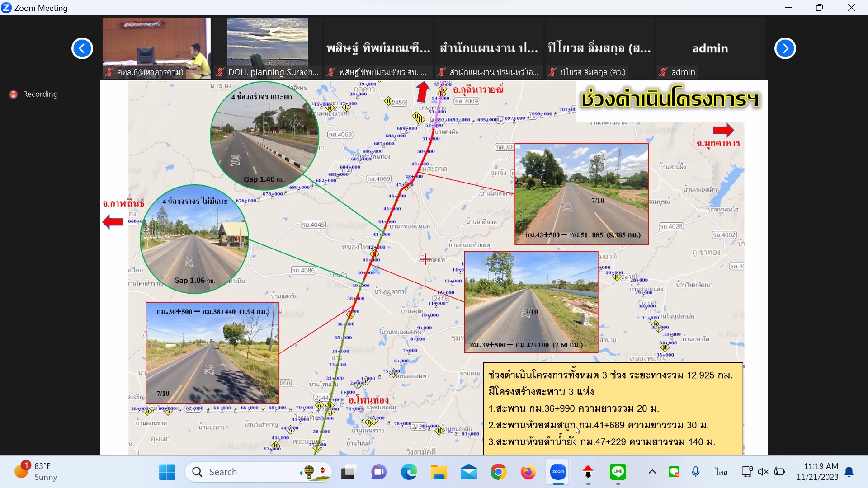
Task: Open File Explorer from taskbar
Action: pos(439,473)
